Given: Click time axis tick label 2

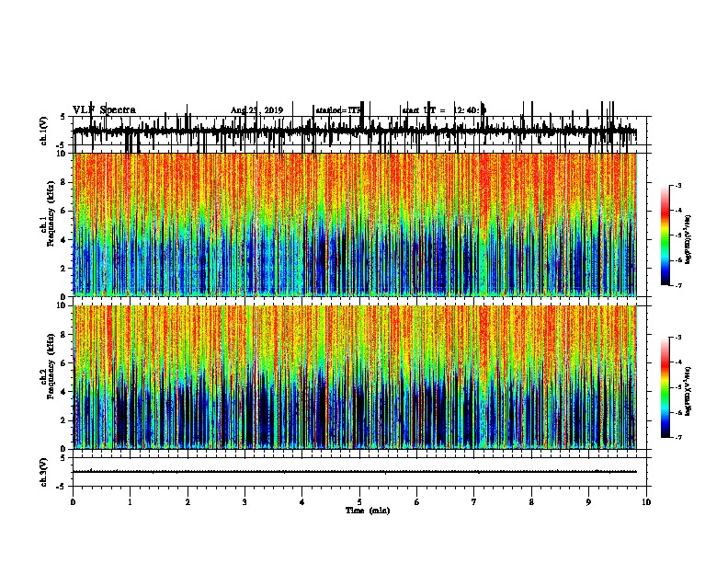Looking at the screenshot, I should pyautogui.click(x=188, y=502).
